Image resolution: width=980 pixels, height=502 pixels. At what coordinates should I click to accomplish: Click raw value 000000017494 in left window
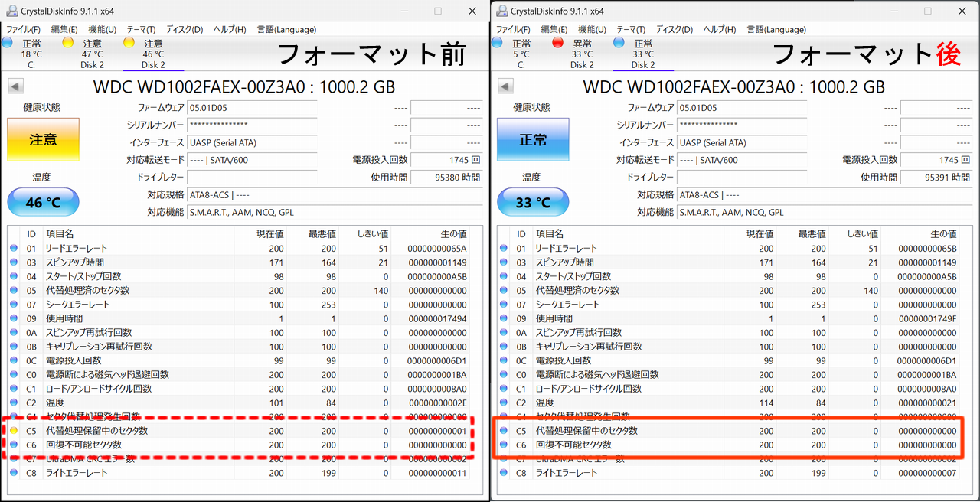point(436,318)
